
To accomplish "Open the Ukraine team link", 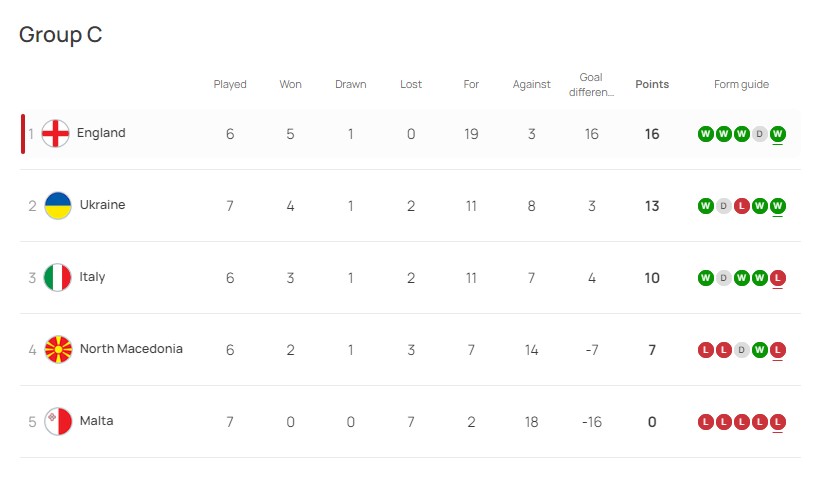I will [103, 204].
